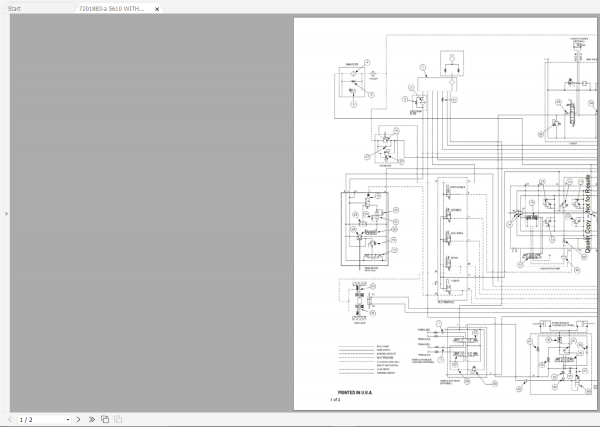
Task: Select the main filter block in diagram
Action: point(352,83)
